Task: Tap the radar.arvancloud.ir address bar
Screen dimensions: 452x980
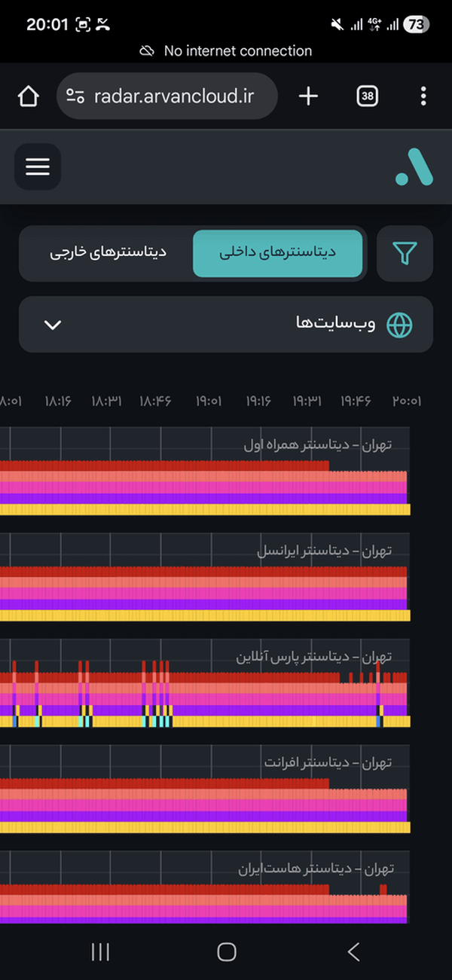Action: click(x=173, y=96)
